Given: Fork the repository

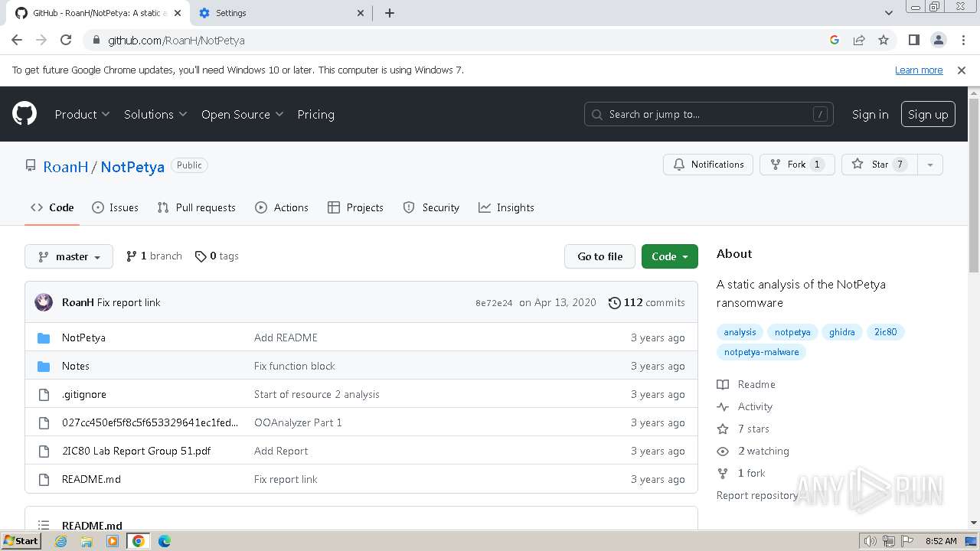Looking at the screenshot, I should (x=796, y=165).
